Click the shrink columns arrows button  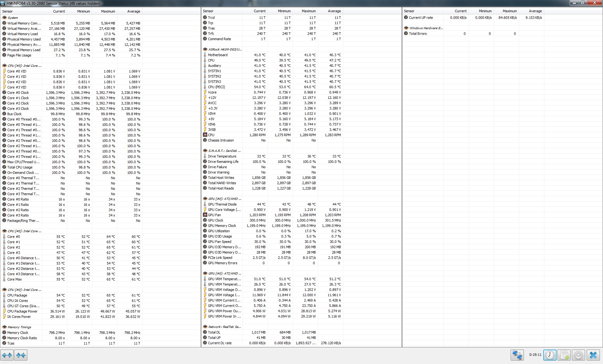pos(21,355)
